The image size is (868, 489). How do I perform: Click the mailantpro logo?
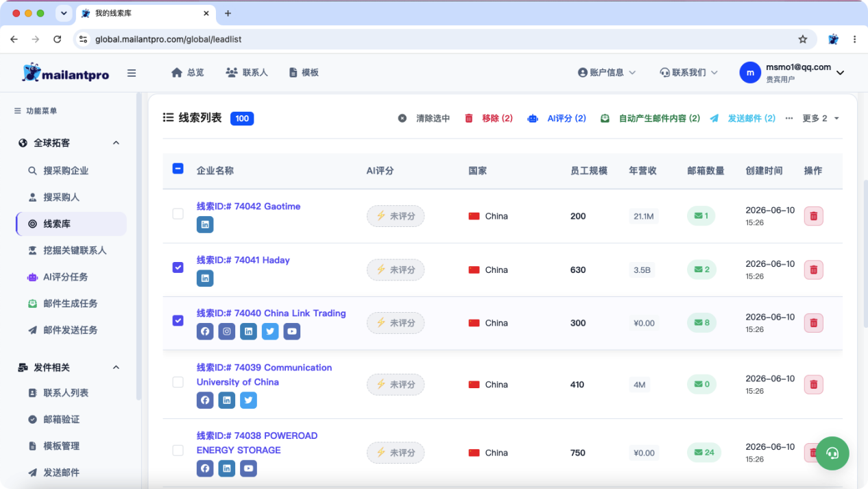point(66,73)
